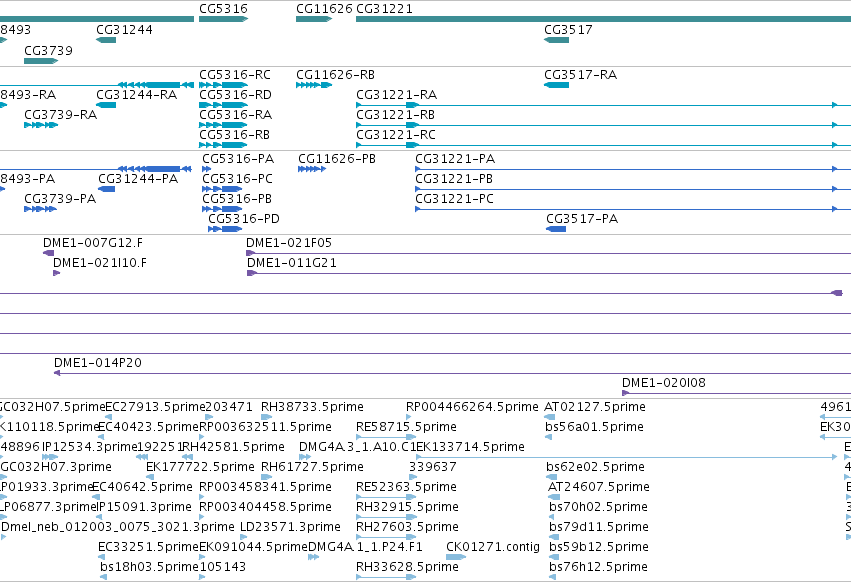This screenshot has width=851, height=582.
Task: Select the RH61727.5prime EST label
Action: click(312, 467)
